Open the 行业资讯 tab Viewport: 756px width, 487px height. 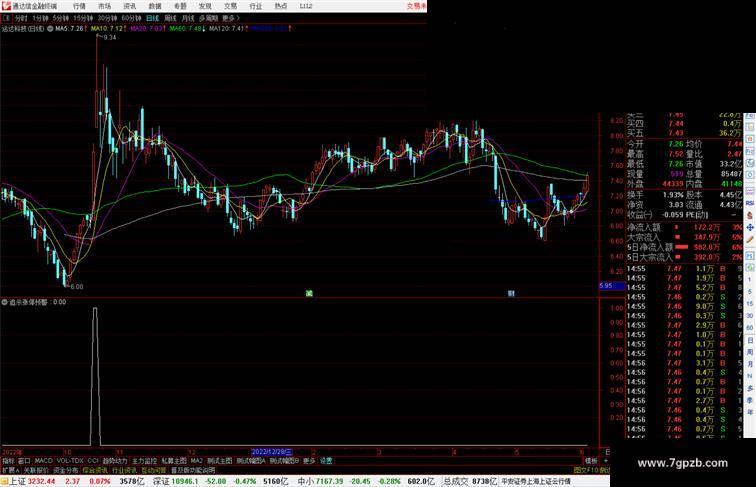124,470
